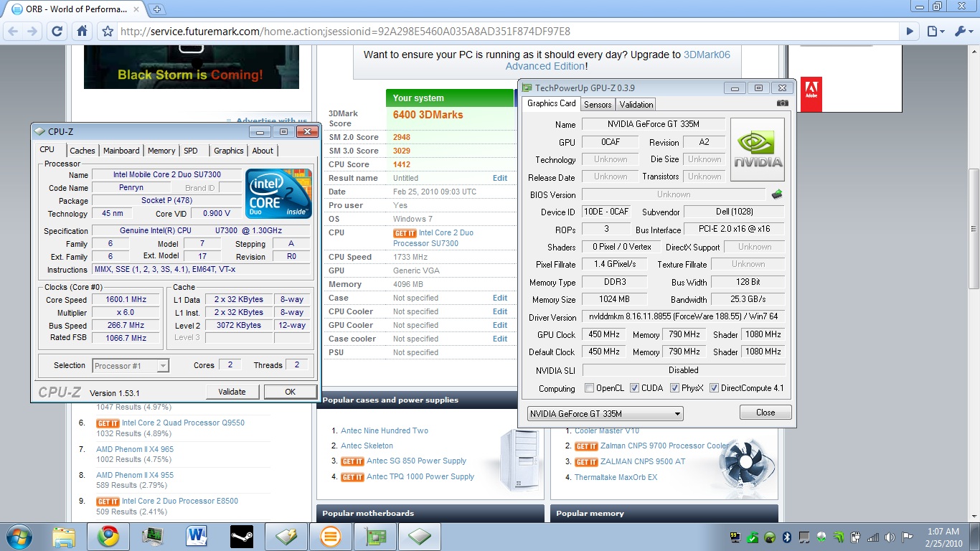Viewport: 980px width, 551px height.
Task: Go to the browser Home page
Action: [83, 32]
